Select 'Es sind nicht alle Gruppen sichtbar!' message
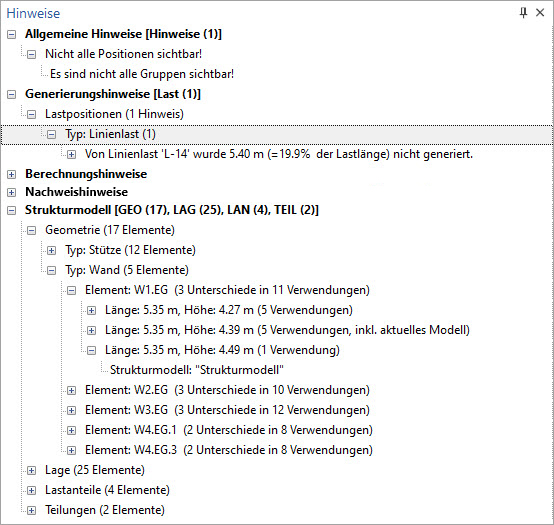 [x=142, y=74]
